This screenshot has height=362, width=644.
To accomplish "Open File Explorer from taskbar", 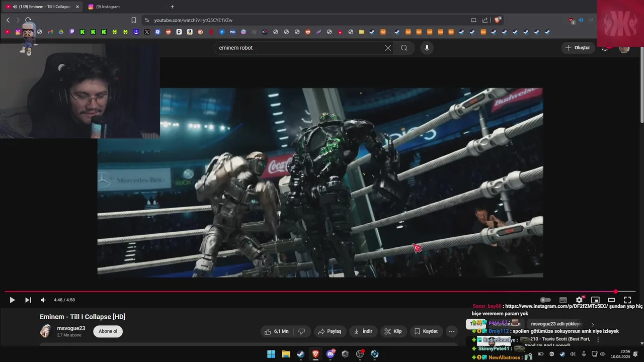I will click(286, 354).
